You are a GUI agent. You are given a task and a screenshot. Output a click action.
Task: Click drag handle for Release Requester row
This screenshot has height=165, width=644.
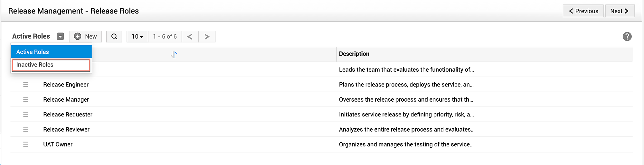(x=26, y=115)
